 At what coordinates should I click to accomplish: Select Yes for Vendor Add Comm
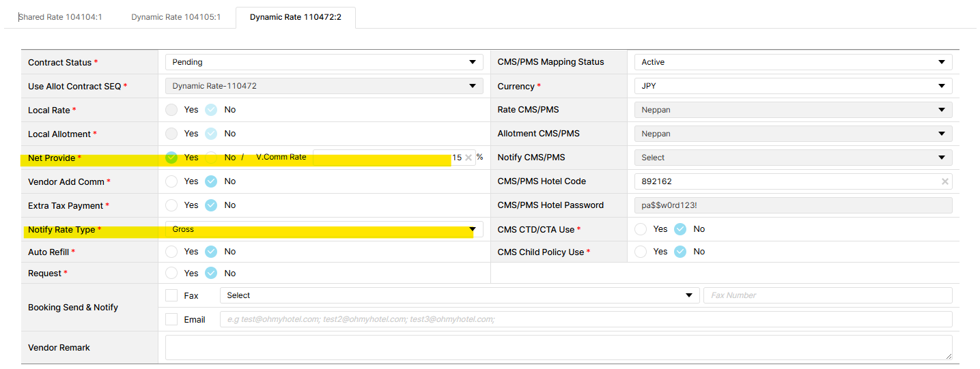171,181
